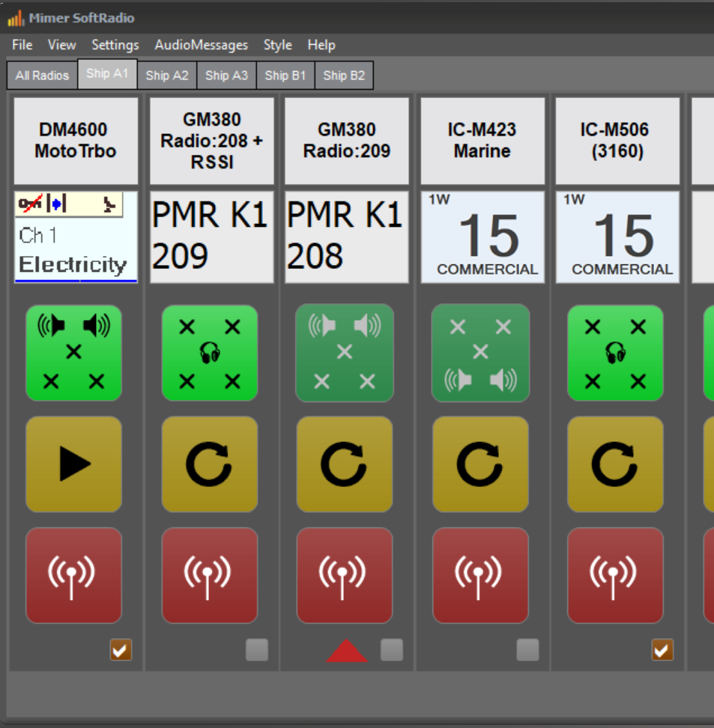Switch to the All Radios tab

coord(42,75)
